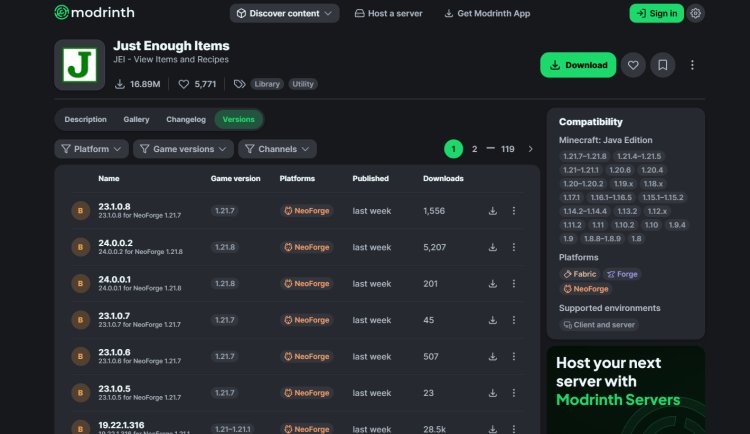Click the Modrinth logo
Viewport: 750px width, 434px height.
point(96,13)
